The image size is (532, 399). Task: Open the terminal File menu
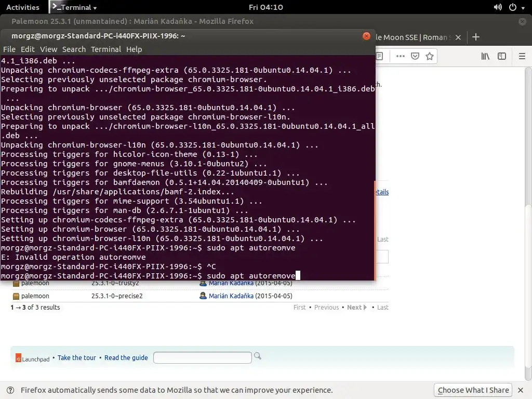tap(9, 49)
